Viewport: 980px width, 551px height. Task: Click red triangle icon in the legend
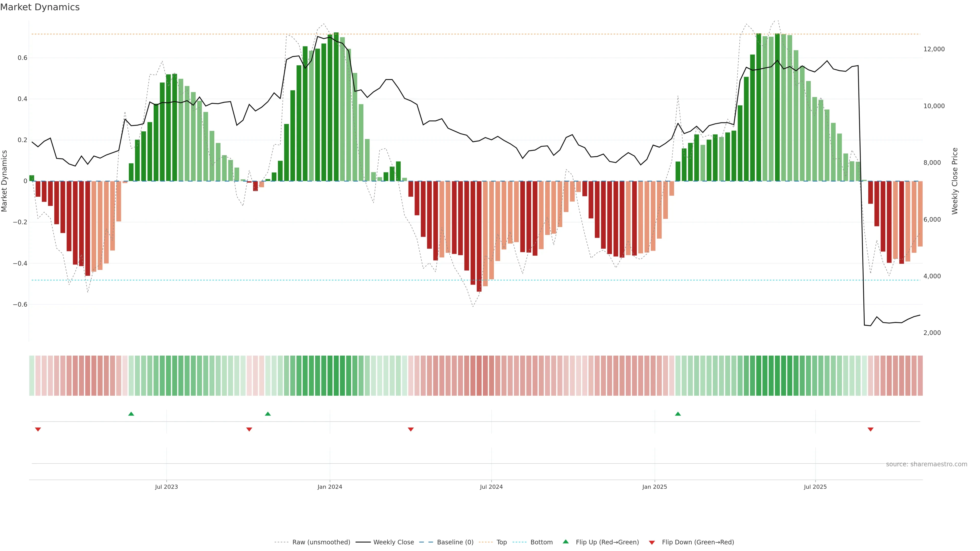pyautogui.click(x=652, y=543)
